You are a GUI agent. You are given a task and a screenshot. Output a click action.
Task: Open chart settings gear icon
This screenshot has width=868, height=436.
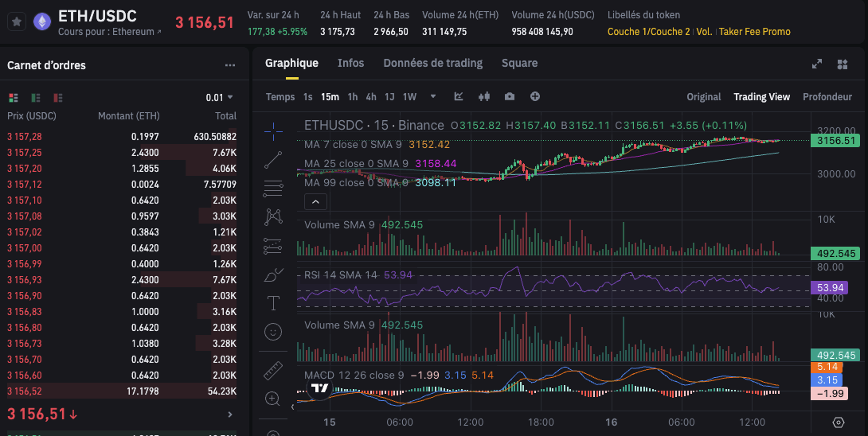[838, 422]
